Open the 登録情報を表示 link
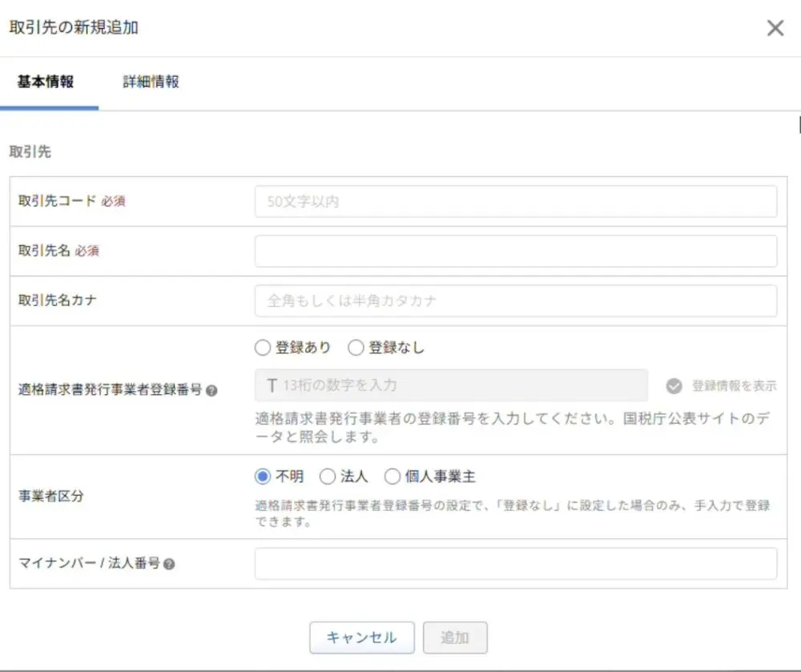 (x=734, y=386)
